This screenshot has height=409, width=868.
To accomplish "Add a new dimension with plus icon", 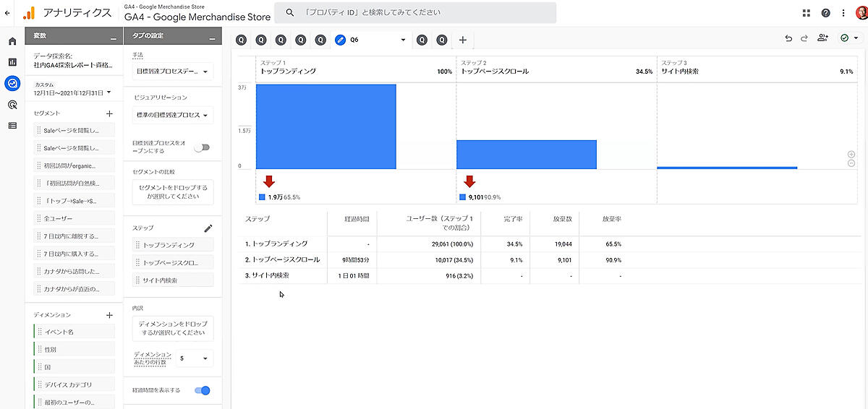I will coord(109,315).
